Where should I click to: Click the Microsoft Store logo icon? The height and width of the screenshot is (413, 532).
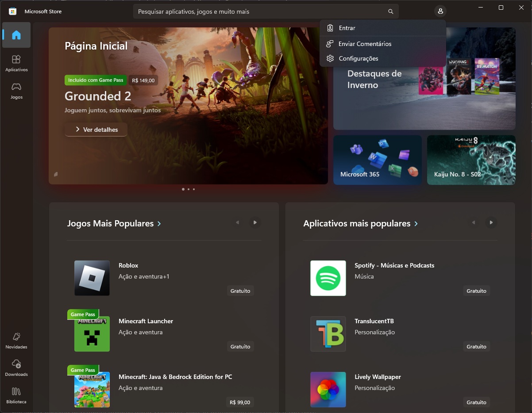(13, 11)
